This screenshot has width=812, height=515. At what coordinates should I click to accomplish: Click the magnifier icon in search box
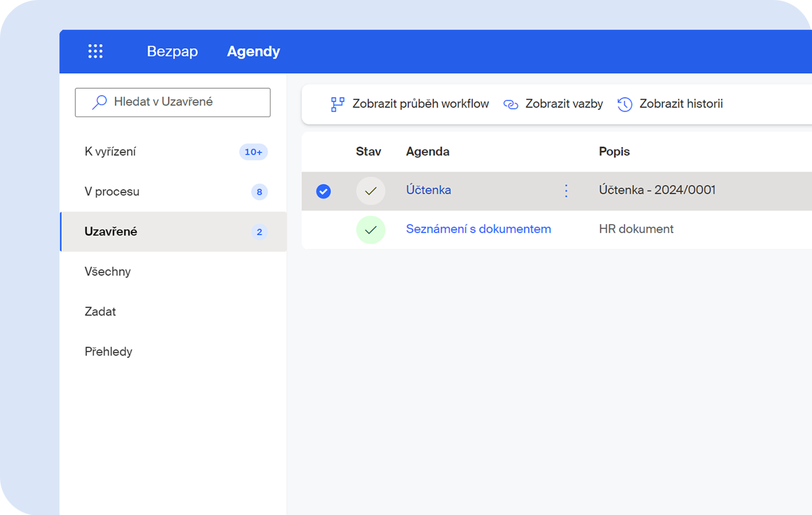(x=100, y=102)
